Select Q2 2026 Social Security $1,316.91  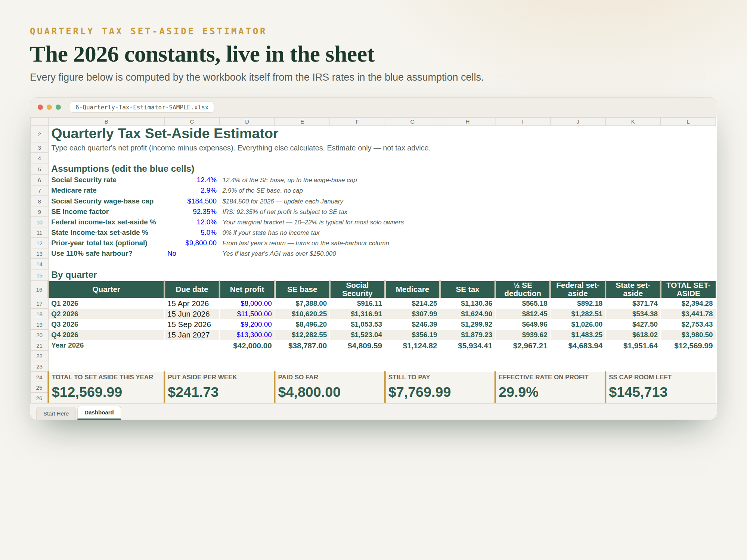(357, 314)
